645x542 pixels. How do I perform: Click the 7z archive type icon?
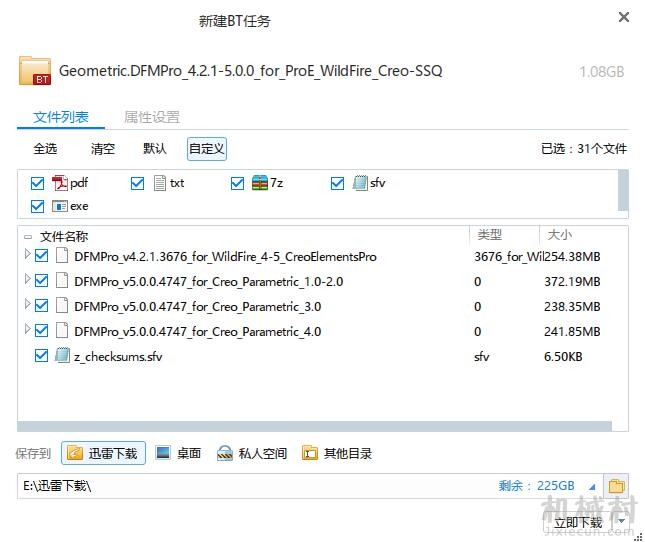tap(260, 183)
